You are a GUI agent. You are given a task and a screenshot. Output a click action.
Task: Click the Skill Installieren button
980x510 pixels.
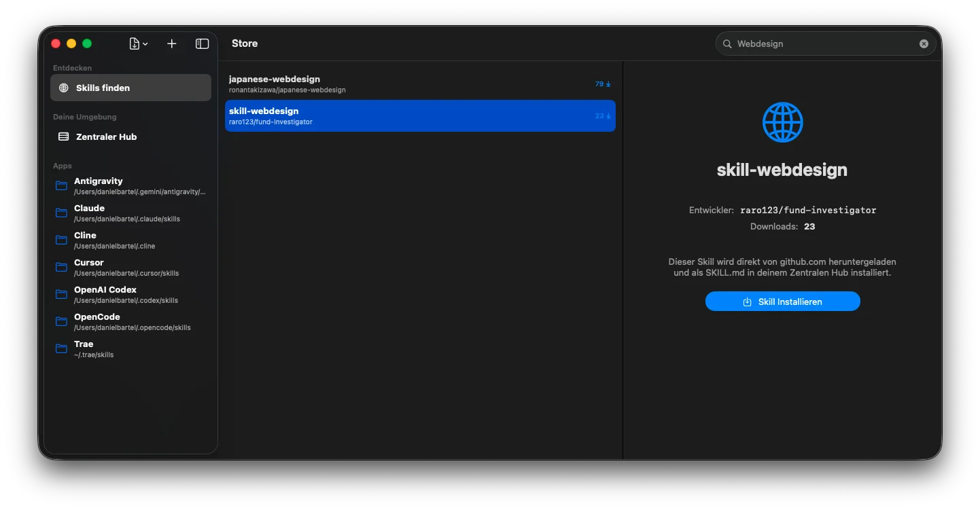tap(782, 302)
